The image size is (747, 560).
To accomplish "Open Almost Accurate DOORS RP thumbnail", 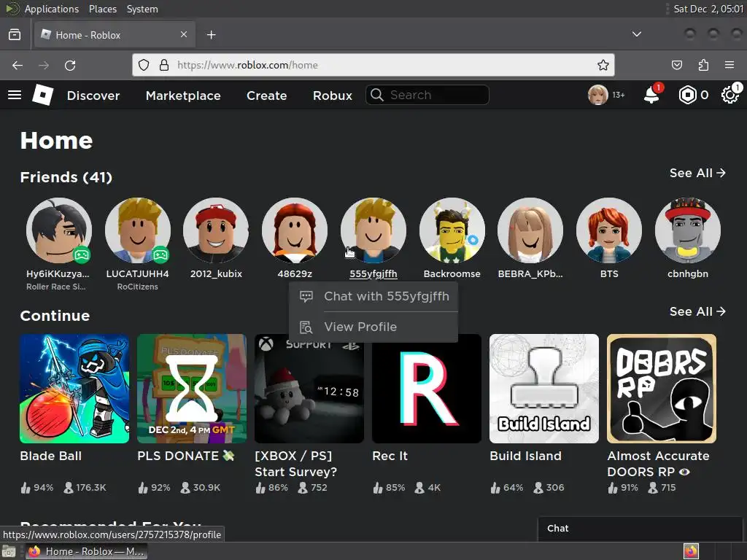I will click(x=662, y=389).
